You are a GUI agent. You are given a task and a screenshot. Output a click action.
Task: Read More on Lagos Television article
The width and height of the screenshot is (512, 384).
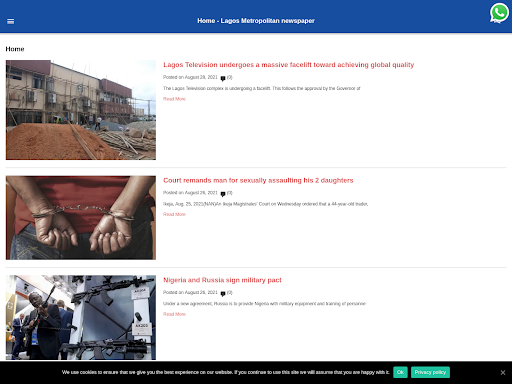[x=174, y=99]
